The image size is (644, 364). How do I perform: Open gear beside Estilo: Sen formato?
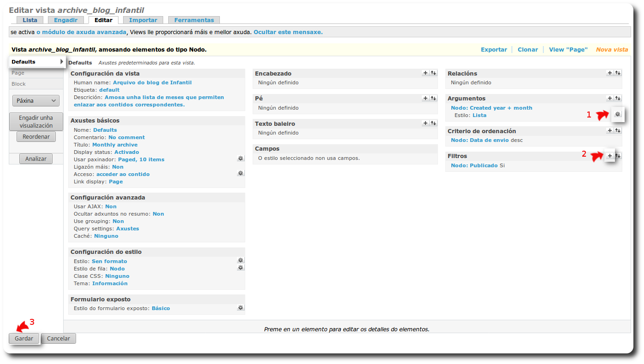click(240, 260)
